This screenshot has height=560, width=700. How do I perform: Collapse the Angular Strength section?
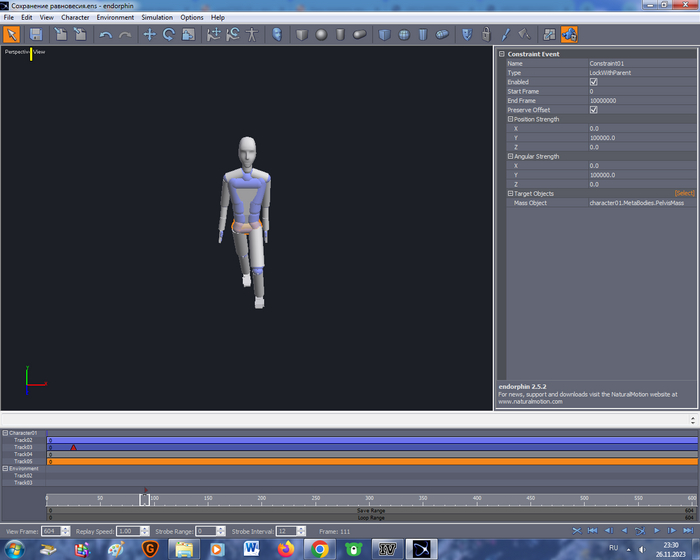(510, 156)
